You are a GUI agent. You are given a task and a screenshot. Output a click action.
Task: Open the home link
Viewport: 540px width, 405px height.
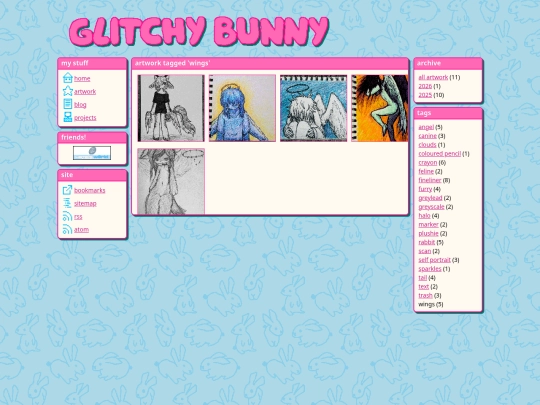82,79
